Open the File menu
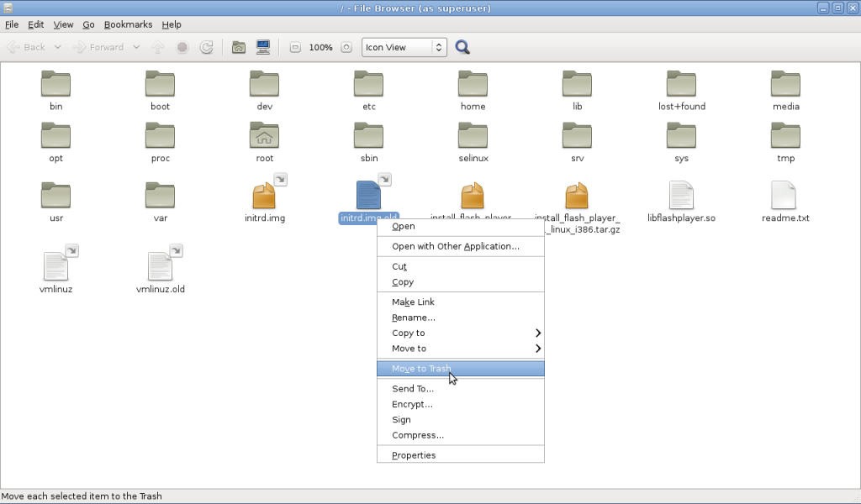Screen dimensions: 861x504 pyautogui.click(x=12, y=24)
